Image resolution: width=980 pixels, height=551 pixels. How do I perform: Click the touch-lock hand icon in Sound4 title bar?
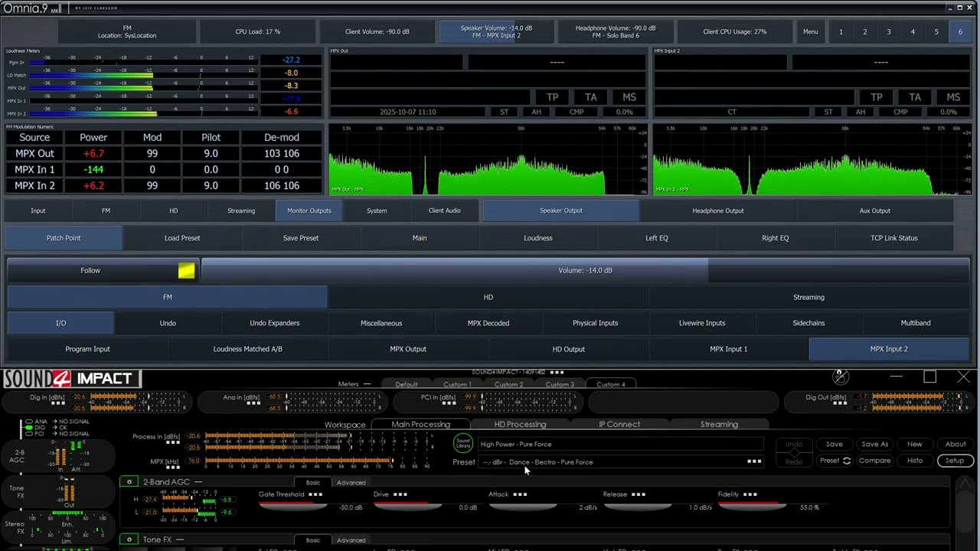[x=840, y=377]
